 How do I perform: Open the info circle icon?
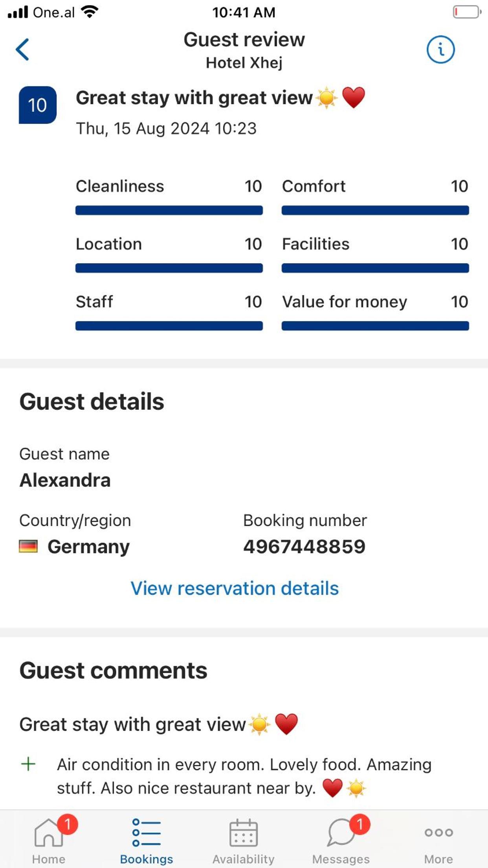coord(440,50)
